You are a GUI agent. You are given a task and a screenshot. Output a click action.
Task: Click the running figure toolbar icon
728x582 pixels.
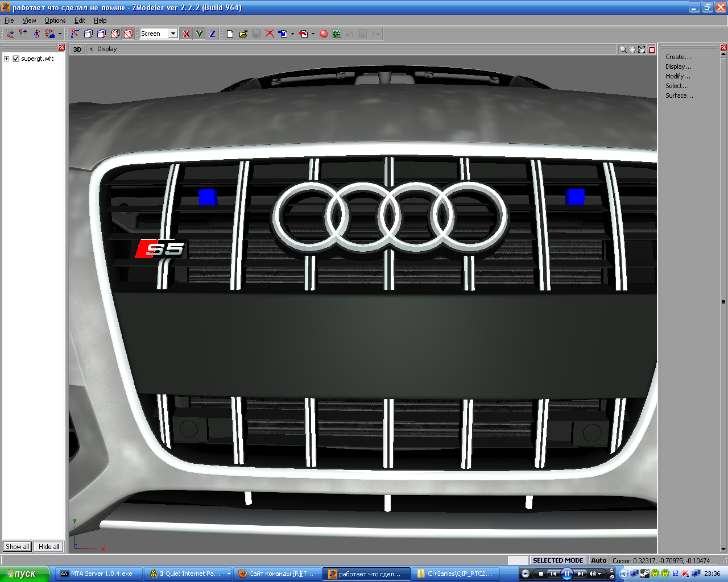[36, 34]
